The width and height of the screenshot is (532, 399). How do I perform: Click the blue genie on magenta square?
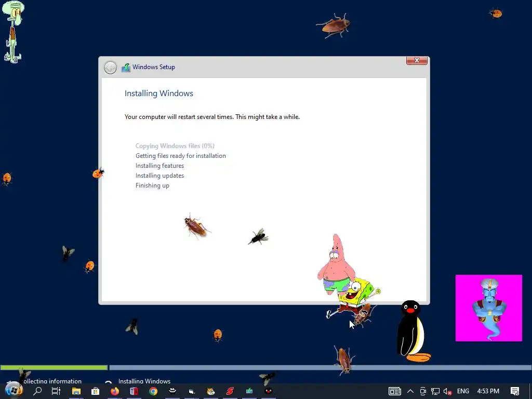pos(488,308)
